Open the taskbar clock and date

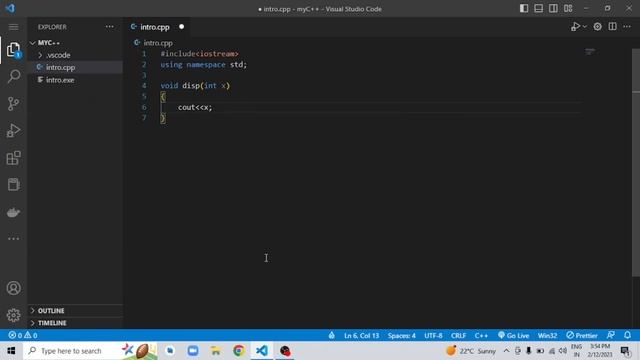click(x=600, y=351)
